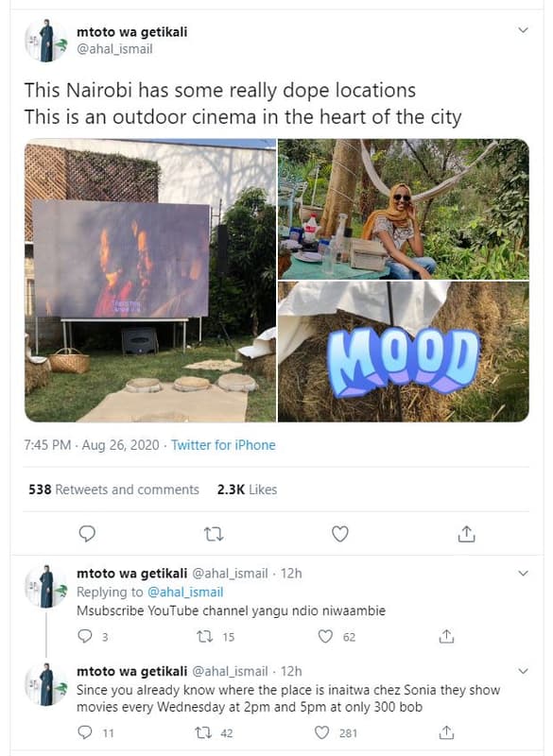Screen dimensions: 553x756
Task: View the 538 Retweets and comments list
Action: pos(113,490)
